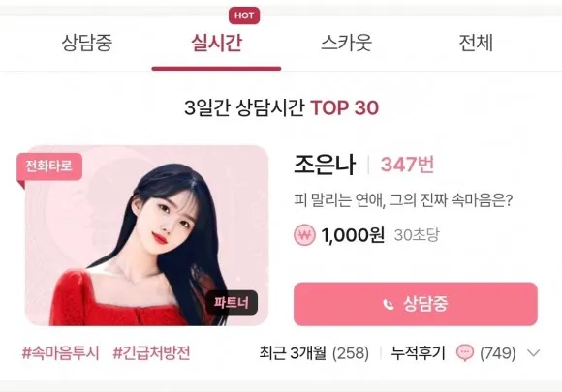
Task: Click the 1,000원 price text
Action: tap(353, 235)
